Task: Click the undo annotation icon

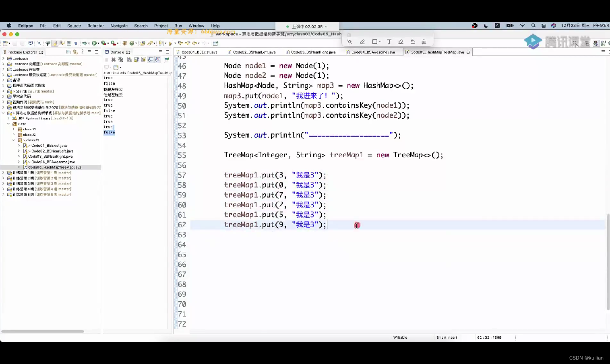Action: (412, 42)
